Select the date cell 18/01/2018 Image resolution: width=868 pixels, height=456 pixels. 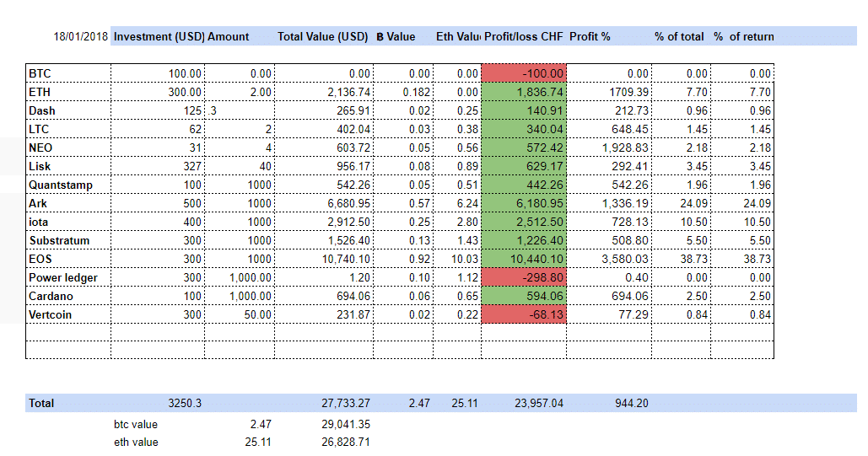pyautogui.click(x=80, y=36)
